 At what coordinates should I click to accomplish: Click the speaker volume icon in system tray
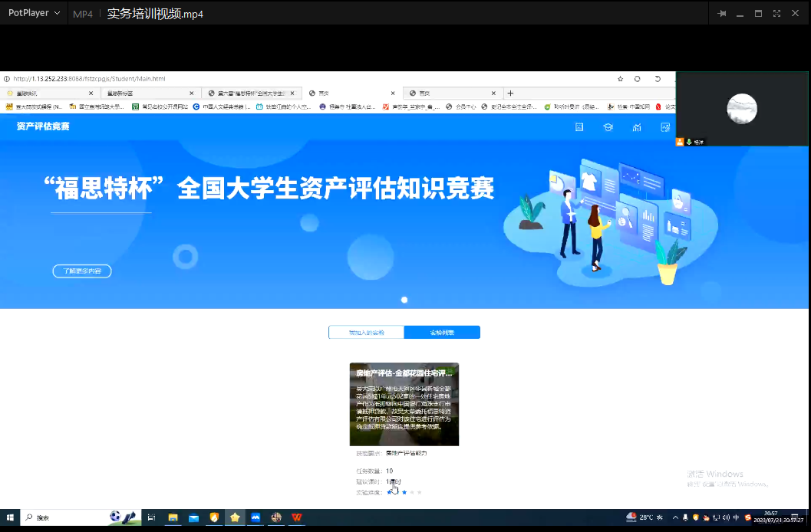pyautogui.click(x=726, y=517)
